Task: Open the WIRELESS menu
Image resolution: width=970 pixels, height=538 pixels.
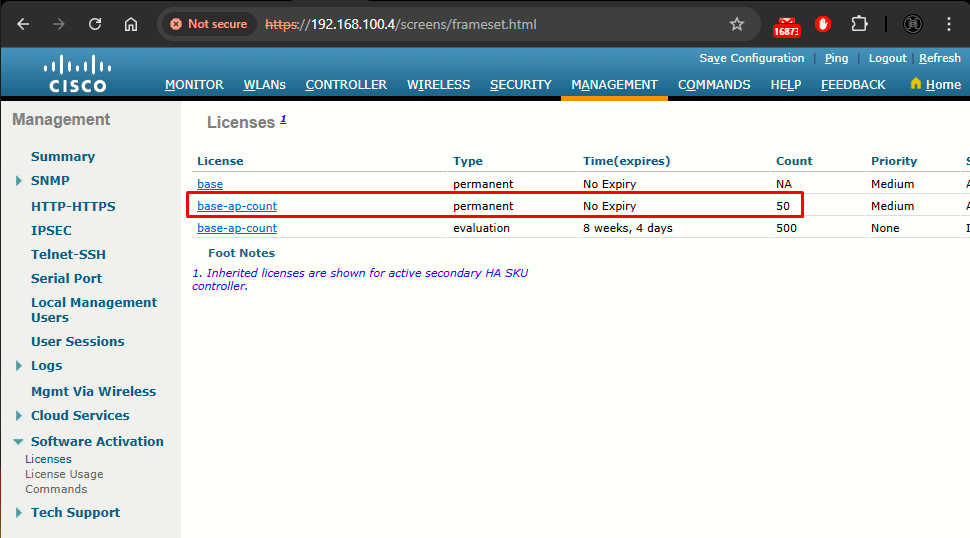Action: pos(438,85)
